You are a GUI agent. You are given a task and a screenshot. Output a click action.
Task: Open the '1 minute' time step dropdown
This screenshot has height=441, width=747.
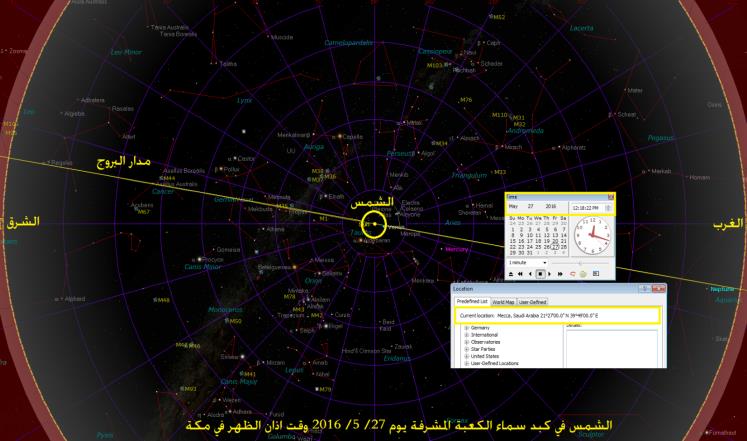coord(527,262)
